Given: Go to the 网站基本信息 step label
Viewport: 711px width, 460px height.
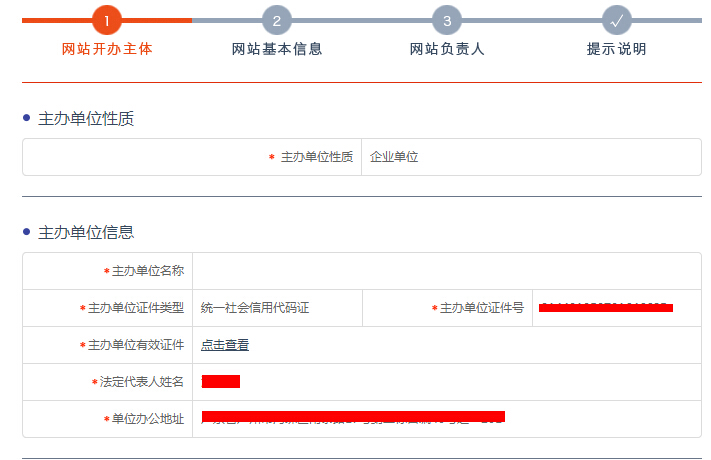Looking at the screenshot, I should (277, 49).
